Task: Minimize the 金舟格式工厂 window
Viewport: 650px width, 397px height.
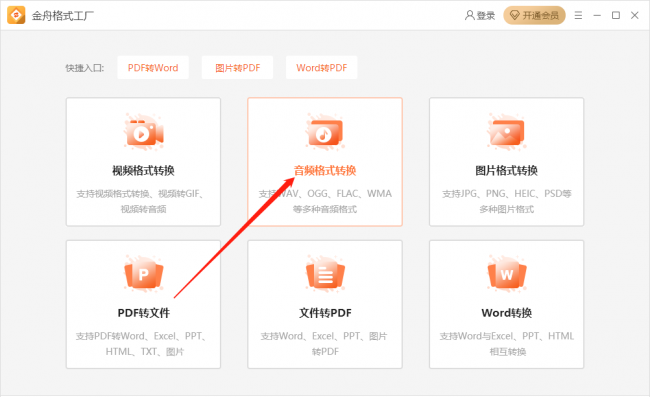Action: coord(597,15)
